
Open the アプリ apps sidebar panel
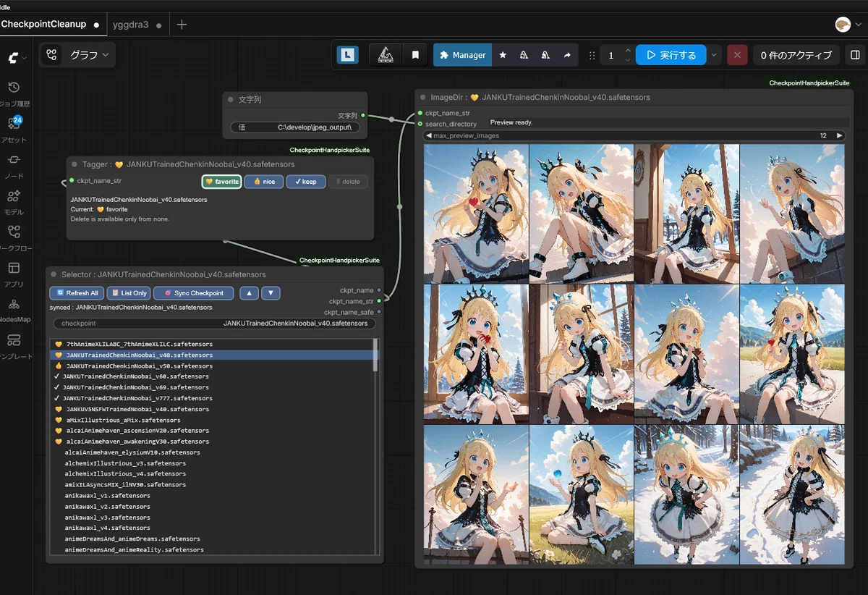click(x=14, y=274)
